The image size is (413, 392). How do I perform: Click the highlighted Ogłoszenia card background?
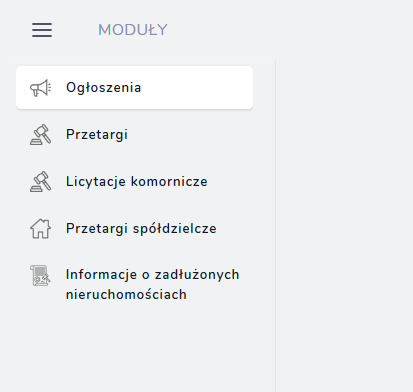click(x=197, y=88)
